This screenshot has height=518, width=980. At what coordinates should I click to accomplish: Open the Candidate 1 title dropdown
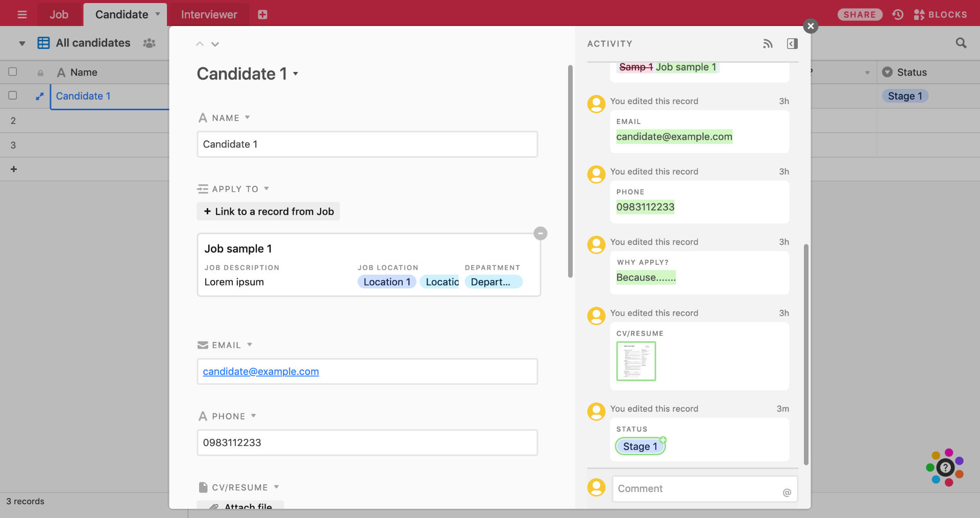coord(296,75)
